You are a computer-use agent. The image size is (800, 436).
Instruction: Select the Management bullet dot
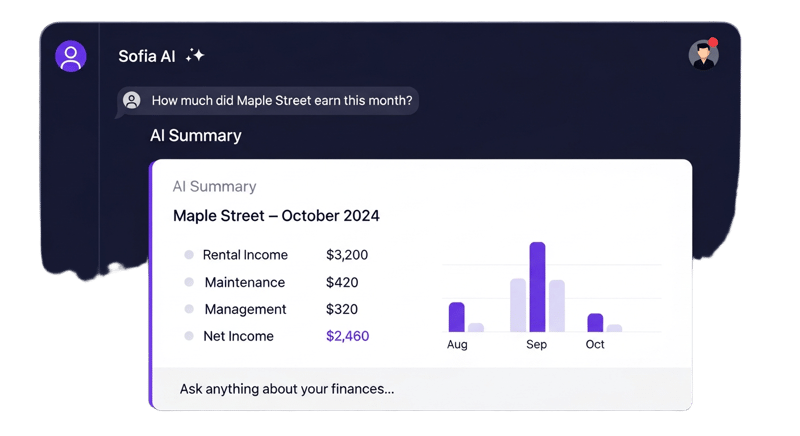[189, 309]
